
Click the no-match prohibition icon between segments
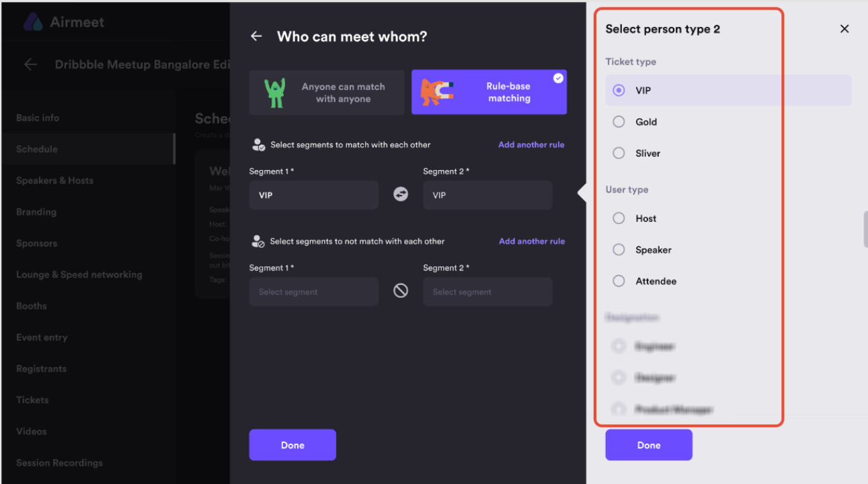(401, 291)
